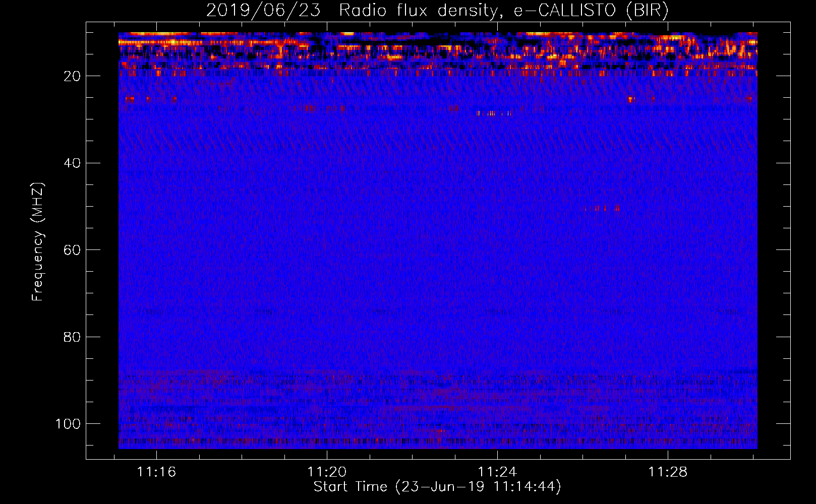
Task: Click the '40' frequency tick label
Action: [72, 163]
